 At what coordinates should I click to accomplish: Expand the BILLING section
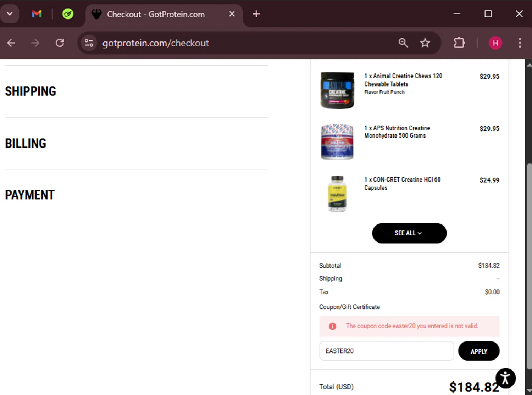click(x=26, y=143)
